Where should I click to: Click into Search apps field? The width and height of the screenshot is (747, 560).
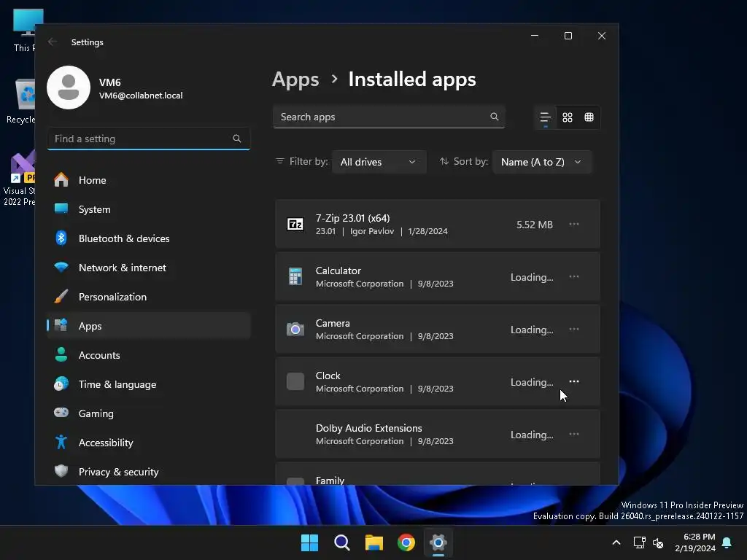(389, 117)
